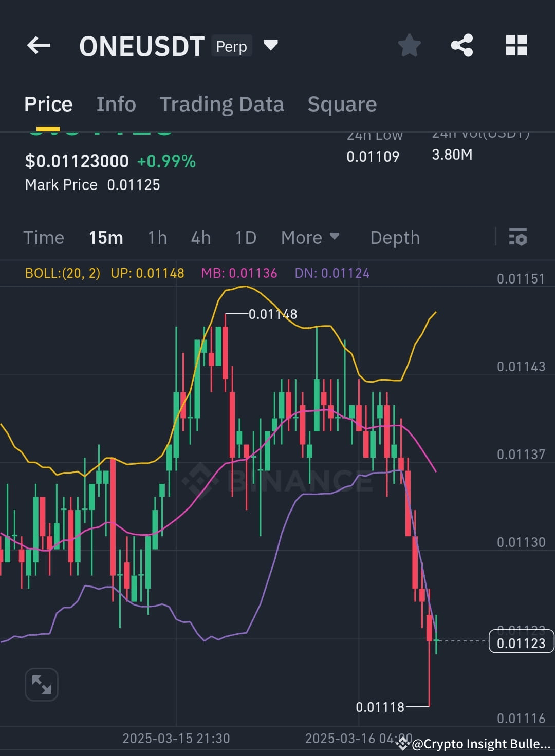Expand the chart to fullscreen
Viewport: 555px width, 756px height.
pyautogui.click(x=42, y=685)
